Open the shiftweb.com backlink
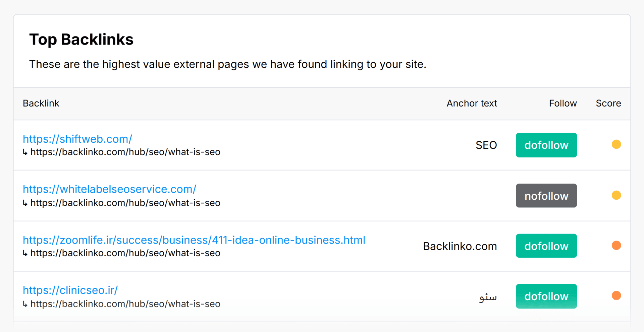 (77, 139)
